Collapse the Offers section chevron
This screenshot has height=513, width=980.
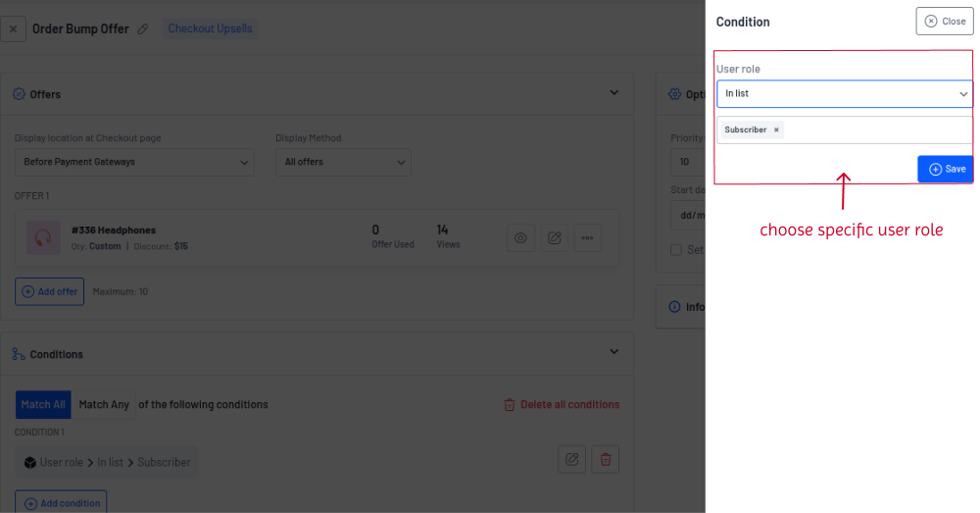pyautogui.click(x=613, y=92)
